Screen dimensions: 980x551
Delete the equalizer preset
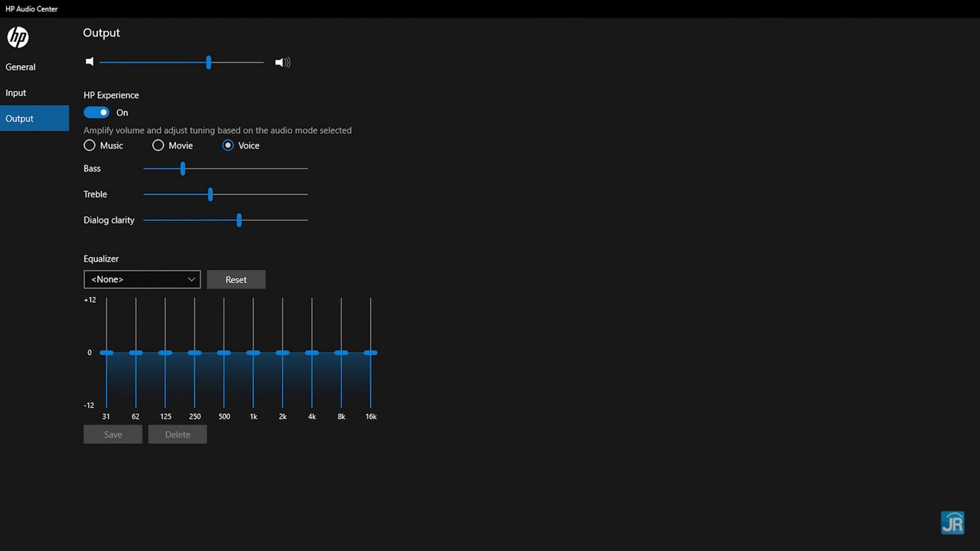pyautogui.click(x=178, y=435)
